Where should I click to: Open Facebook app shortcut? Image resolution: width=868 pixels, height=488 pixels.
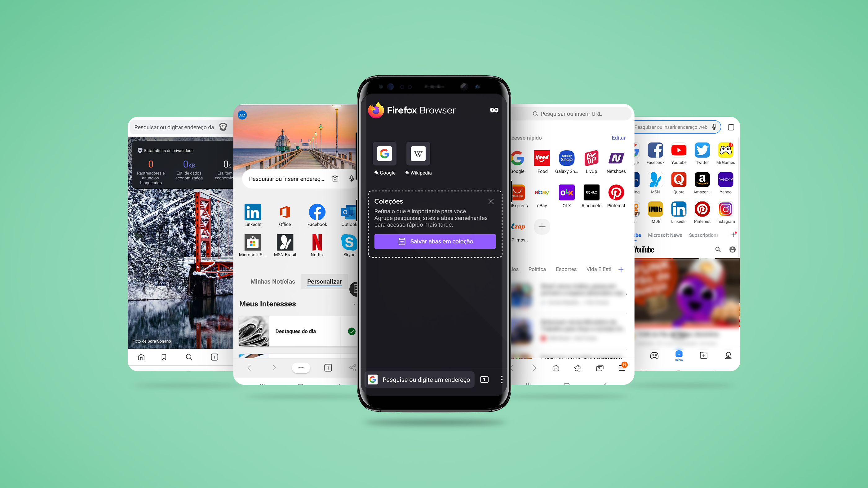pos(317,212)
